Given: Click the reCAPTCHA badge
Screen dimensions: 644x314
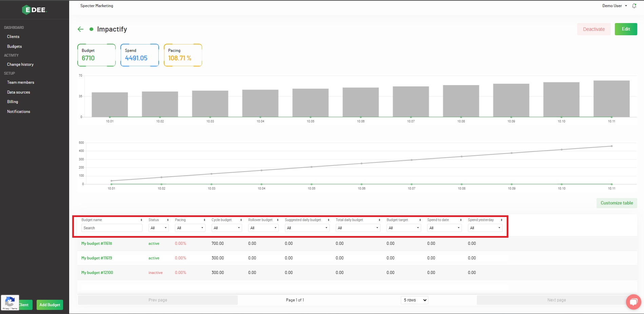Looking at the screenshot, I should 10,302.
